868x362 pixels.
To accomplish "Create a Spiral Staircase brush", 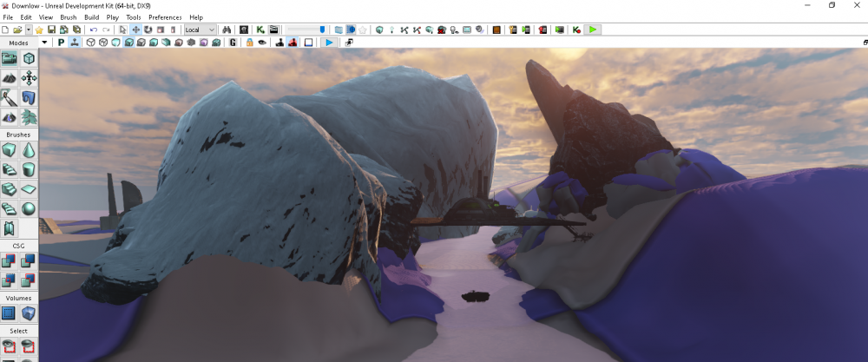I will (10, 208).
